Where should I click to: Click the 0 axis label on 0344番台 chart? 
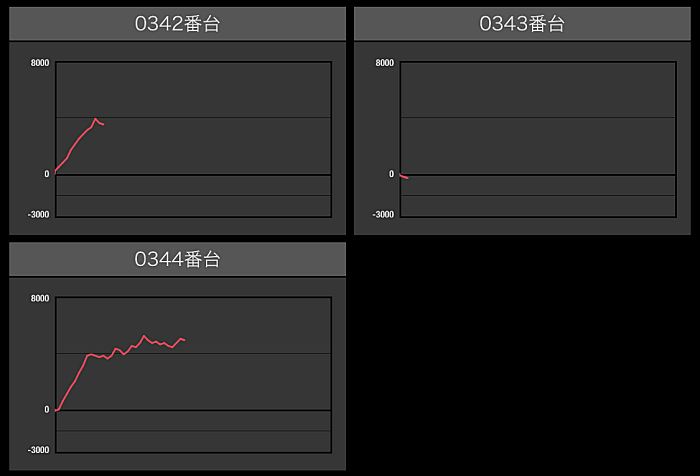(x=46, y=409)
